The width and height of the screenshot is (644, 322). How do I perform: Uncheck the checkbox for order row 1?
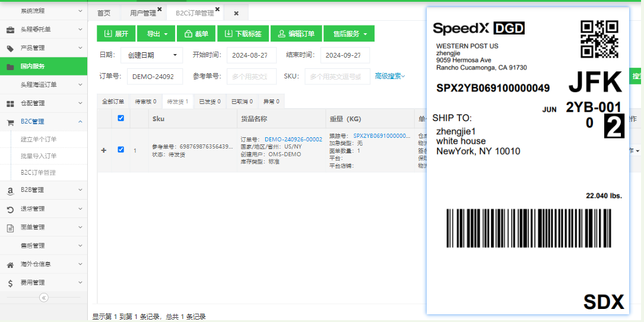120,149
